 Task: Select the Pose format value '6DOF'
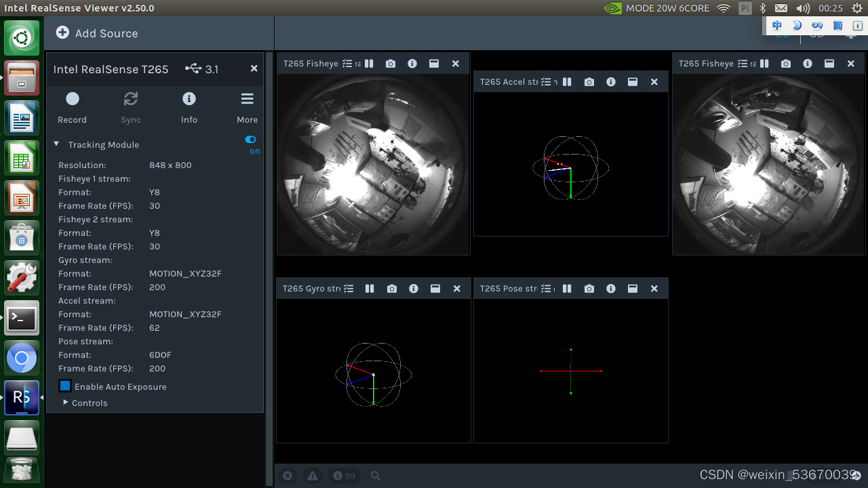[161, 354]
